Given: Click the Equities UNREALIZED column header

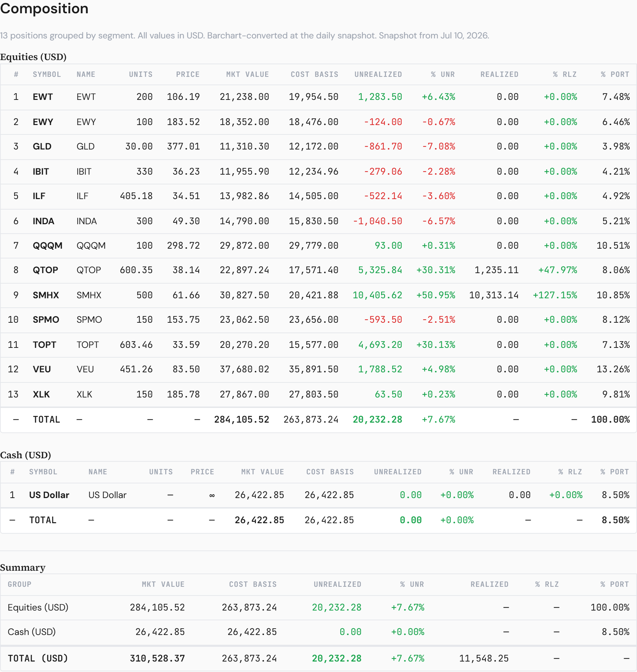Looking at the screenshot, I should [x=378, y=74].
